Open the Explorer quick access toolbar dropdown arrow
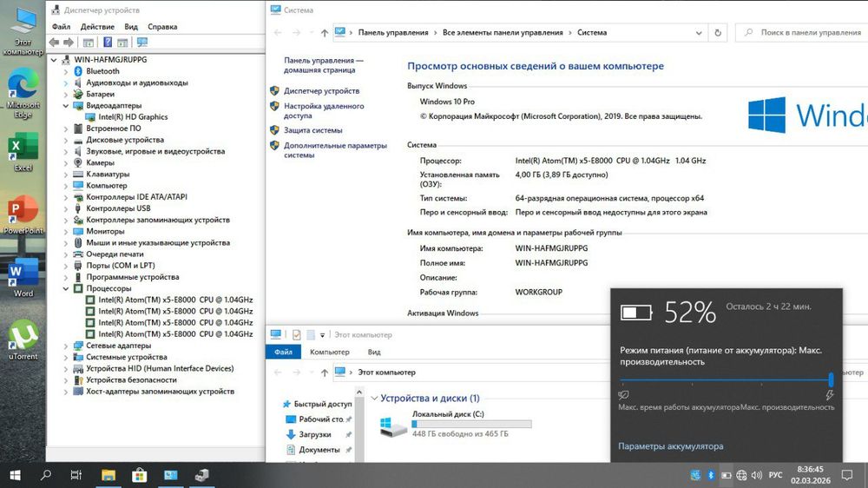The image size is (868, 488). pyautogui.click(x=322, y=335)
